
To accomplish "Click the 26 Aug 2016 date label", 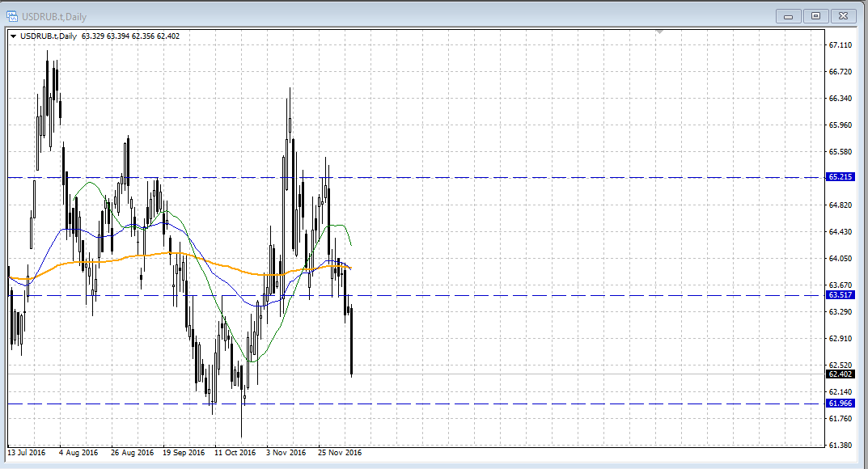I will 133,452.
